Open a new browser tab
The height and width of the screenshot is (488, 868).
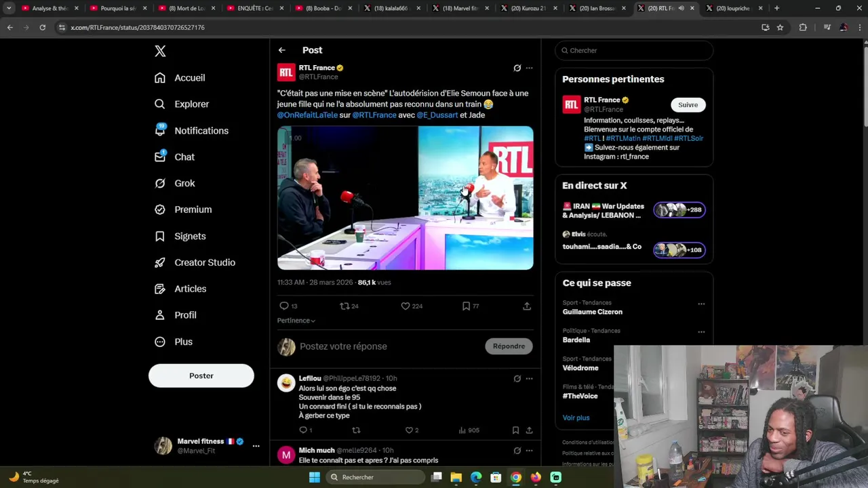pos(777,8)
